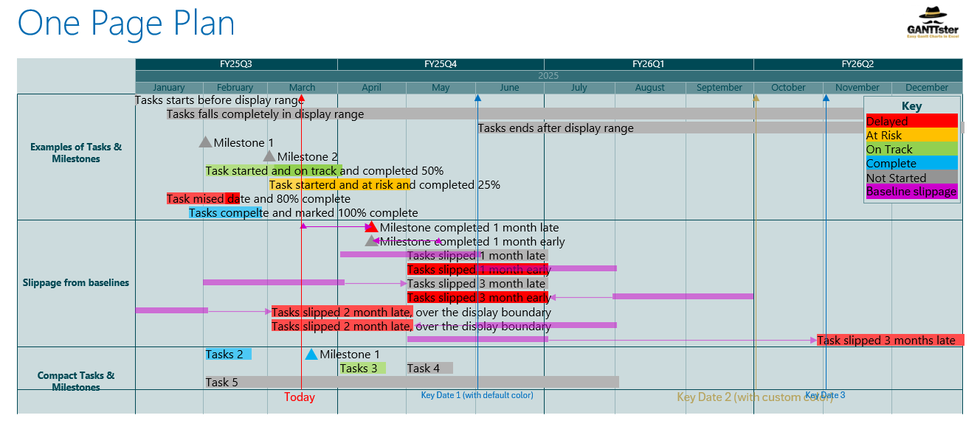Click the At Risk orange legend swatch

point(911,135)
